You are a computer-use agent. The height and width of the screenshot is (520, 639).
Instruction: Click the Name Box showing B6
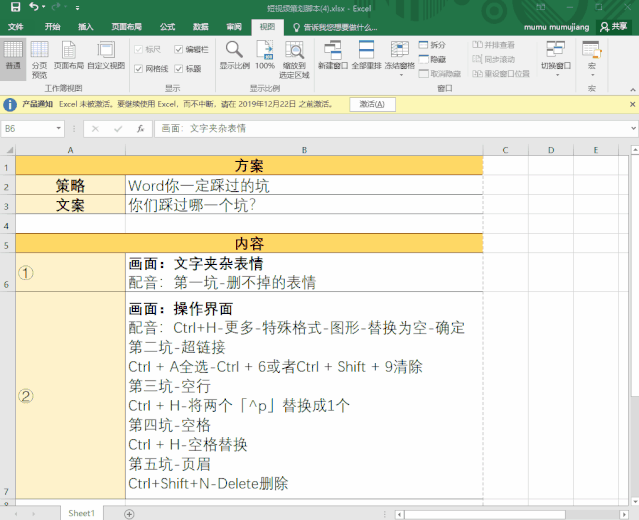[28, 129]
